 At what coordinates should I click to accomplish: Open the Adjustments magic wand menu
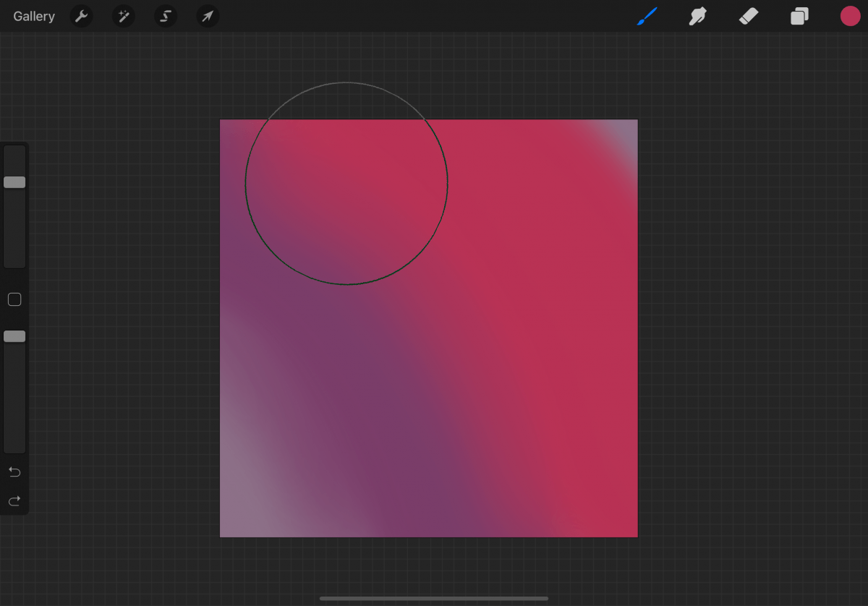123,16
